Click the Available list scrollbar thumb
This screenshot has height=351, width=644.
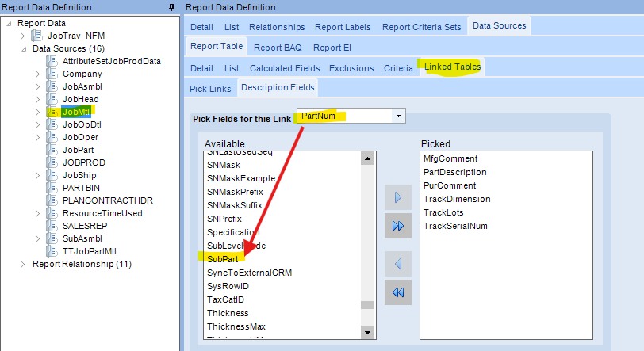tap(367, 305)
